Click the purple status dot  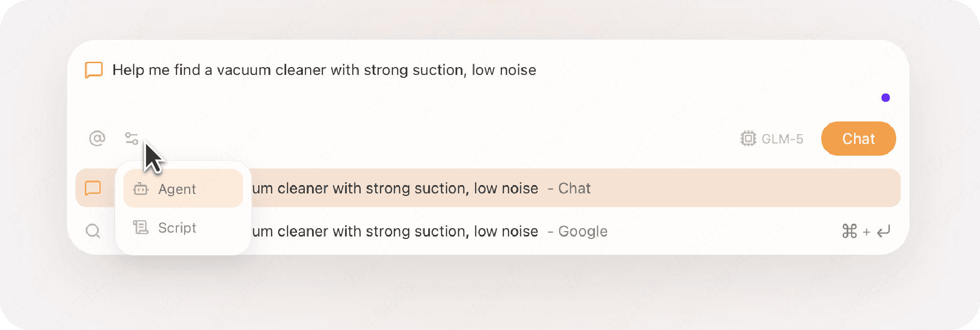pyautogui.click(x=885, y=98)
